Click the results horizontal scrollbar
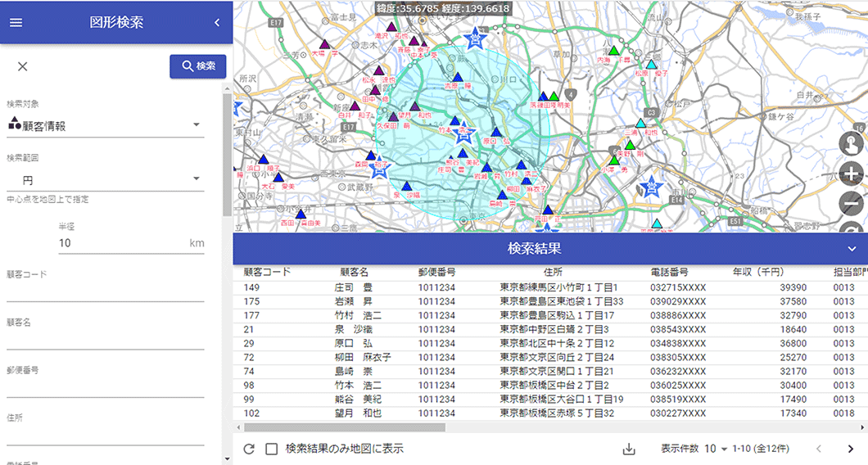 (x=344, y=427)
